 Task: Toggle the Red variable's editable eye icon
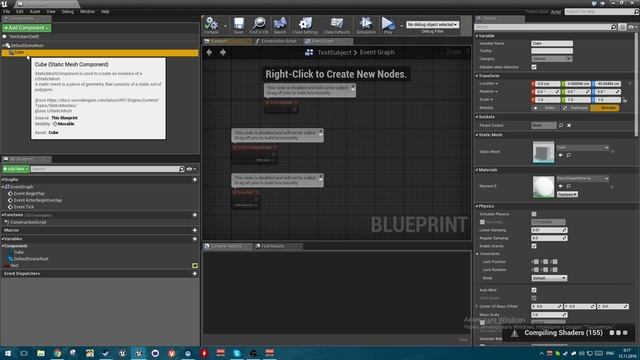pos(195,265)
